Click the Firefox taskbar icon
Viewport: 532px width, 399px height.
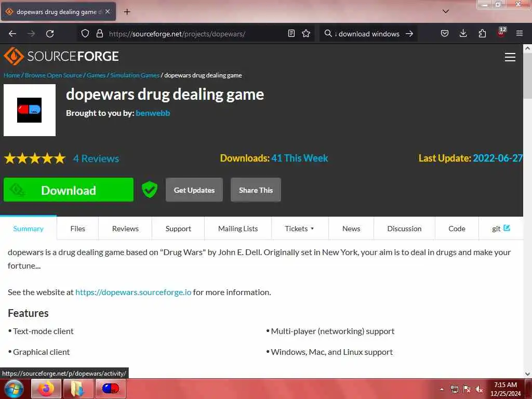tap(46, 389)
